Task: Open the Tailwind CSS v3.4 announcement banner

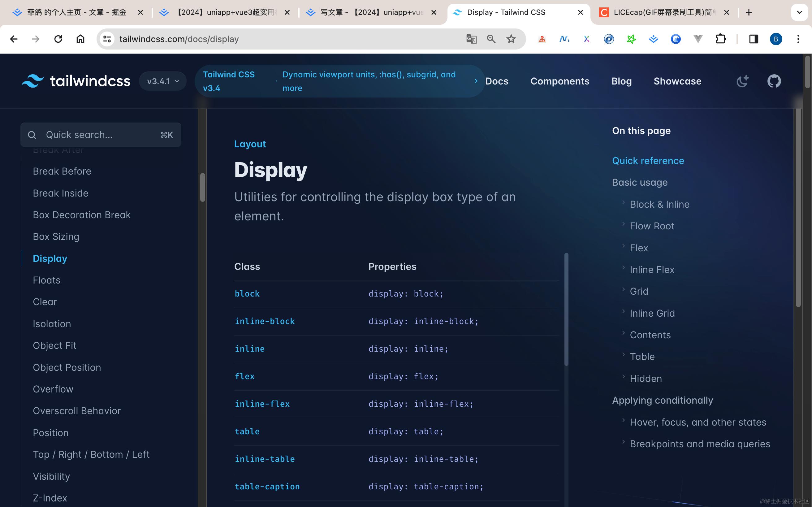Action: coord(339,81)
